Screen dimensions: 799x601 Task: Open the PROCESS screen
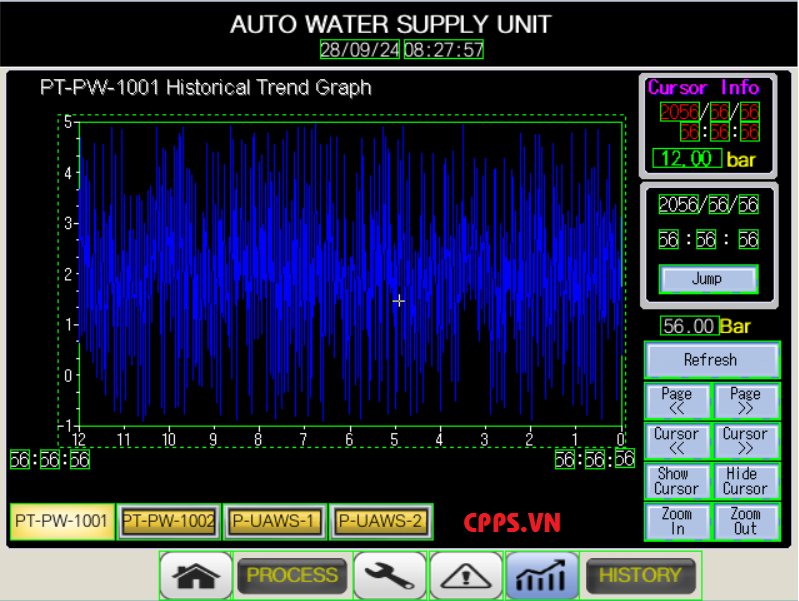tap(292, 576)
